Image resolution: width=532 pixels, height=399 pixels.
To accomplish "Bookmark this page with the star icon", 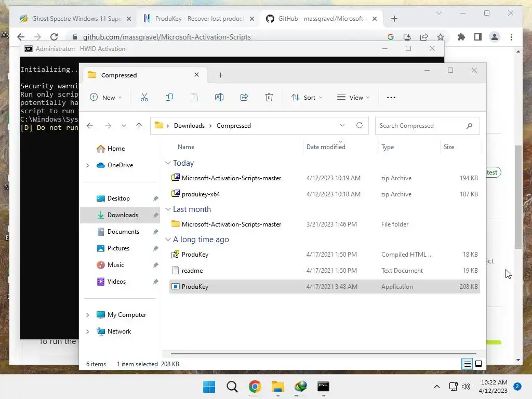I will point(441,37).
